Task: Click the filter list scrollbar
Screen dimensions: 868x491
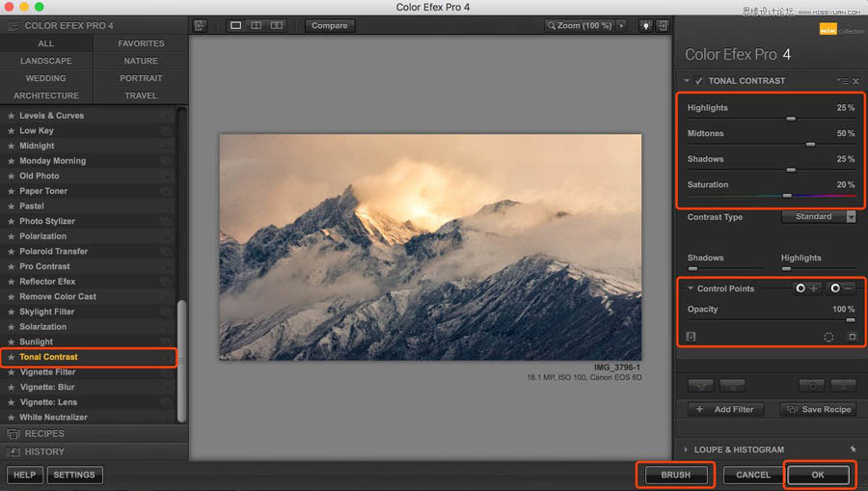Action: click(181, 360)
